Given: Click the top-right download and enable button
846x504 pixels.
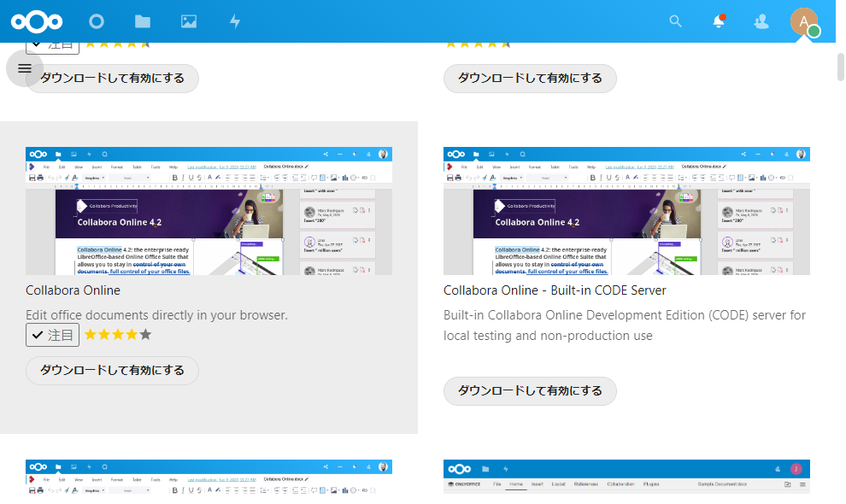Looking at the screenshot, I should point(530,79).
